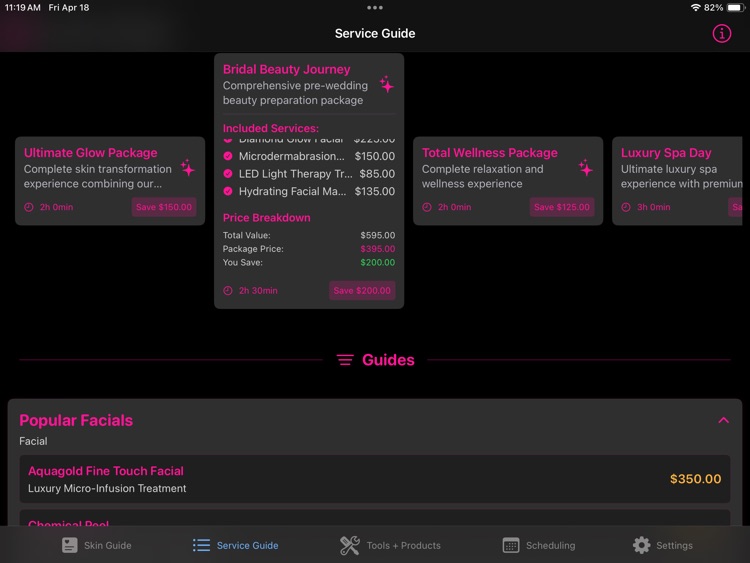Open the Aquagold Fine Touch Facial row
This screenshot has width=750, height=563.
click(x=375, y=479)
